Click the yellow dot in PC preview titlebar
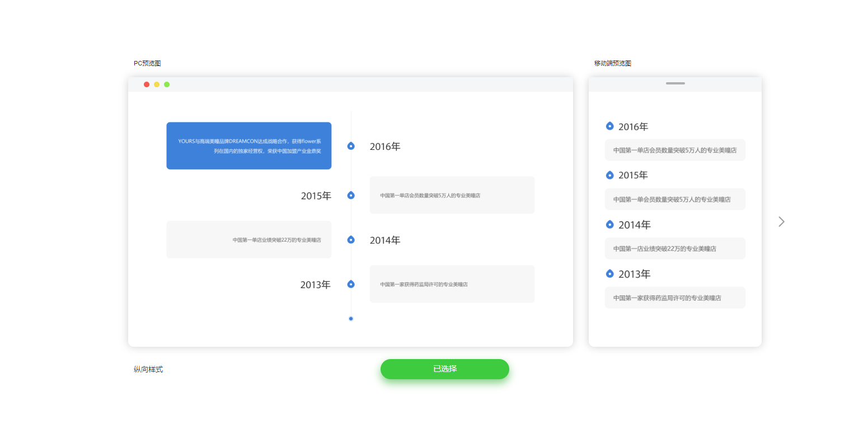Image resolution: width=868 pixels, height=429 pixels. tap(157, 84)
